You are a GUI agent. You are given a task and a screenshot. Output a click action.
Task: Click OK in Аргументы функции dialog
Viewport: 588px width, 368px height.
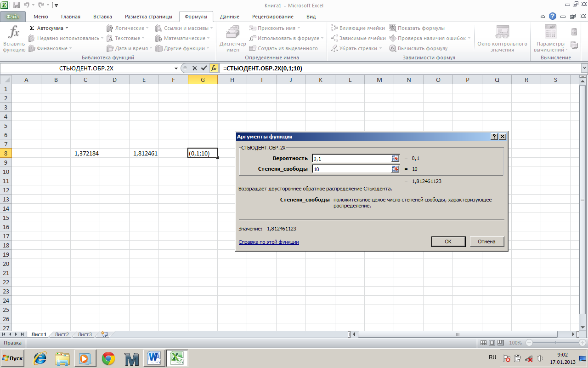(x=448, y=241)
